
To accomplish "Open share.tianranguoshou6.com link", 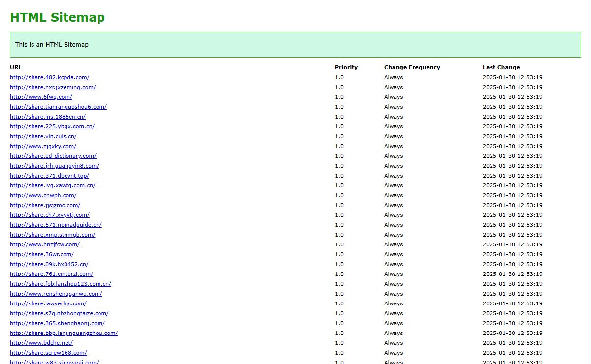I will tap(58, 107).
